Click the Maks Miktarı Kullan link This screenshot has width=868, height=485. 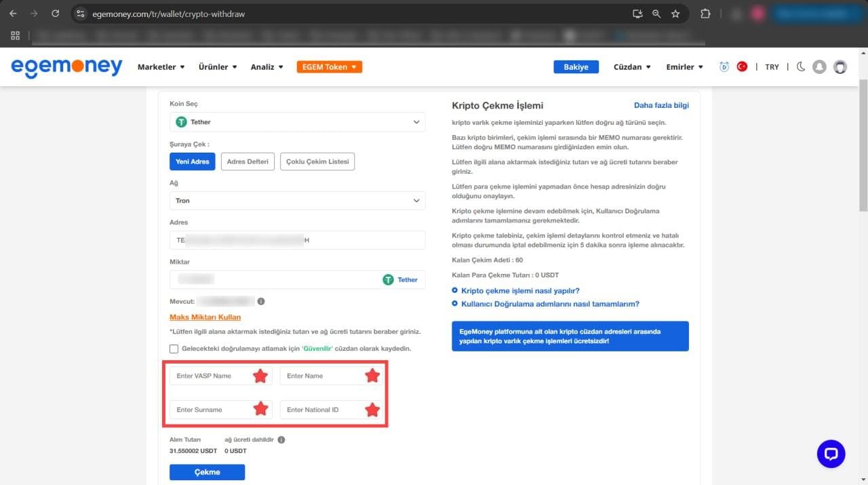[205, 317]
